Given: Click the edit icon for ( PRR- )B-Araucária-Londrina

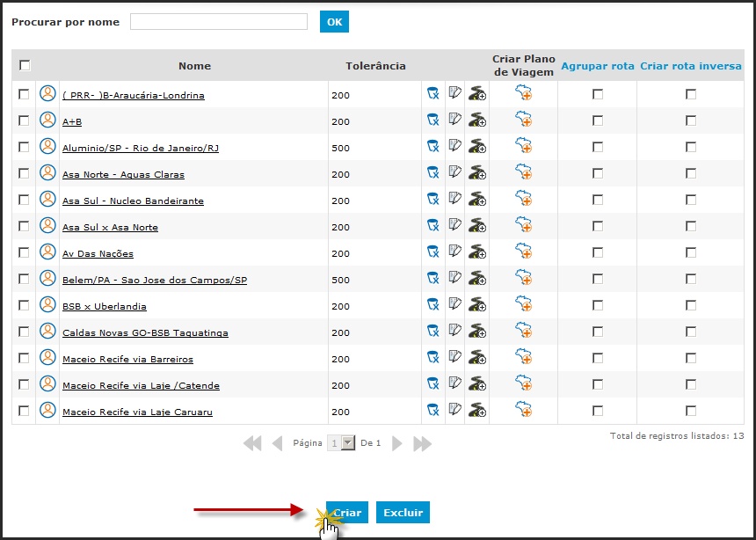Looking at the screenshot, I should click(x=454, y=92).
